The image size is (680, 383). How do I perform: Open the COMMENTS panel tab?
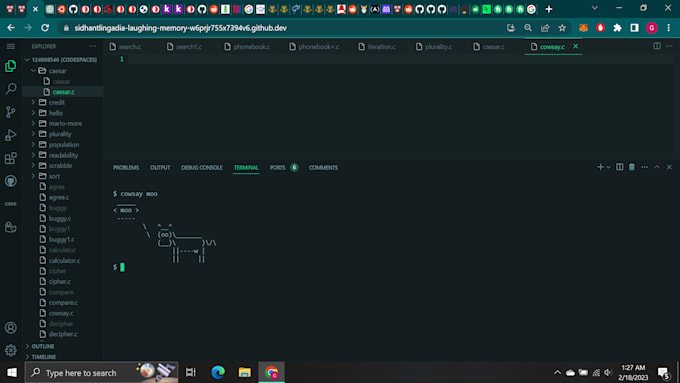[x=323, y=167]
